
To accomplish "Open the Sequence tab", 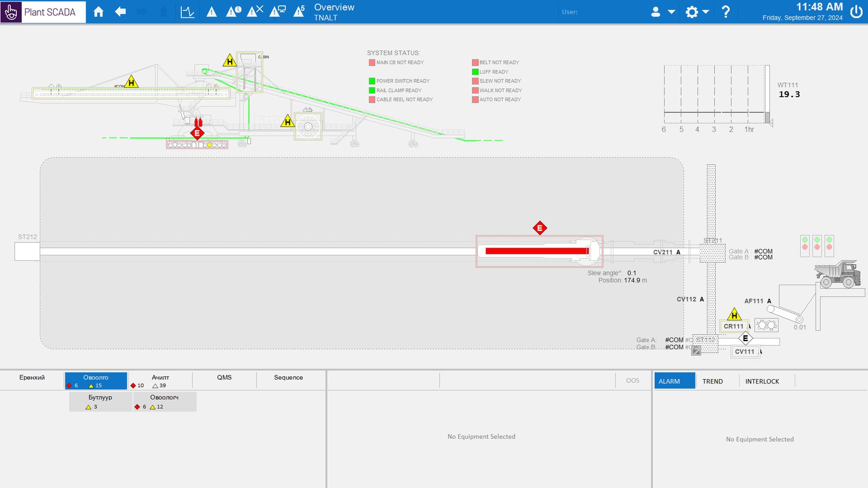I will coord(288,381).
